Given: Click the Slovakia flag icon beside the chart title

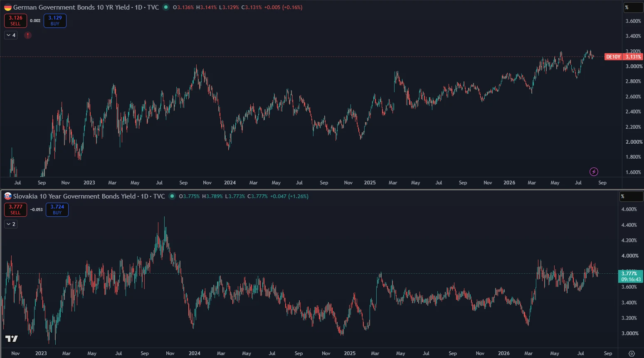Looking at the screenshot, I should [8, 196].
